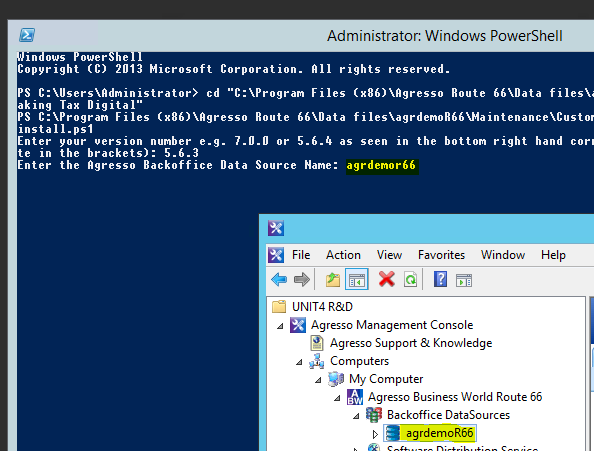Open the Action menu
594x451 pixels.
click(x=343, y=255)
